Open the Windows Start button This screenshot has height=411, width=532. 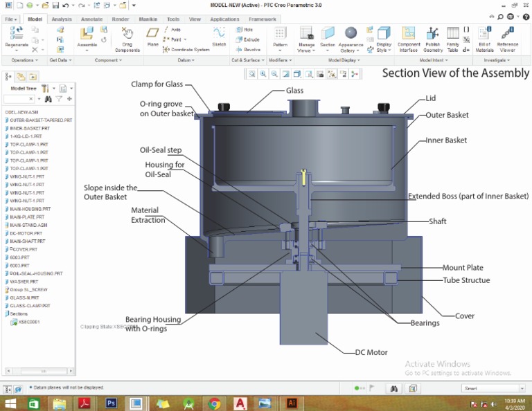point(10,403)
